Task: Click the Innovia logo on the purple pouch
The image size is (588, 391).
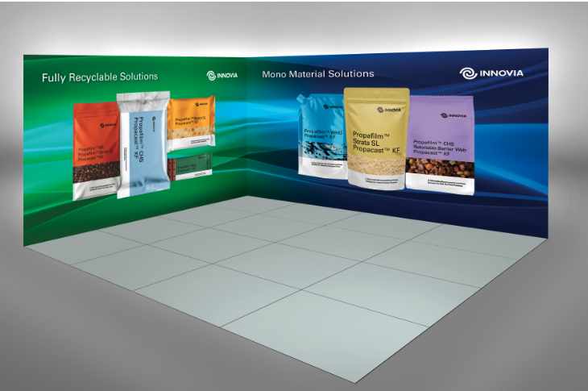Action: click(453, 115)
